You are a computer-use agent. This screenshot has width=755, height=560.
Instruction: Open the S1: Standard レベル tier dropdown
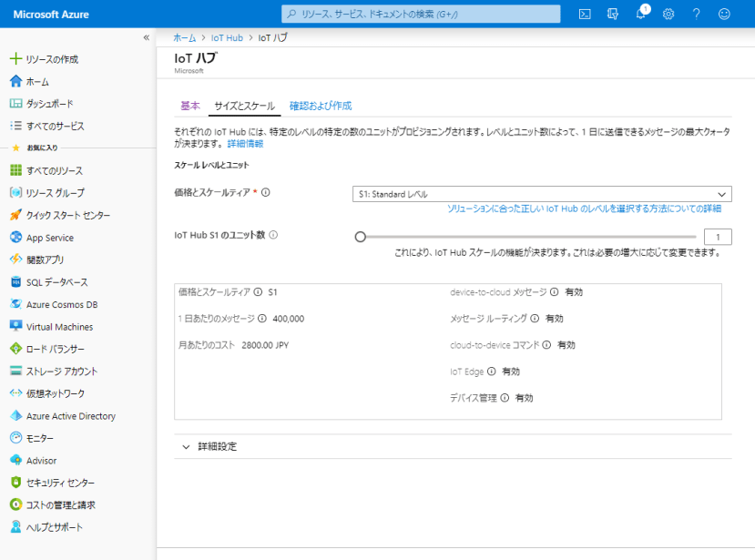542,194
